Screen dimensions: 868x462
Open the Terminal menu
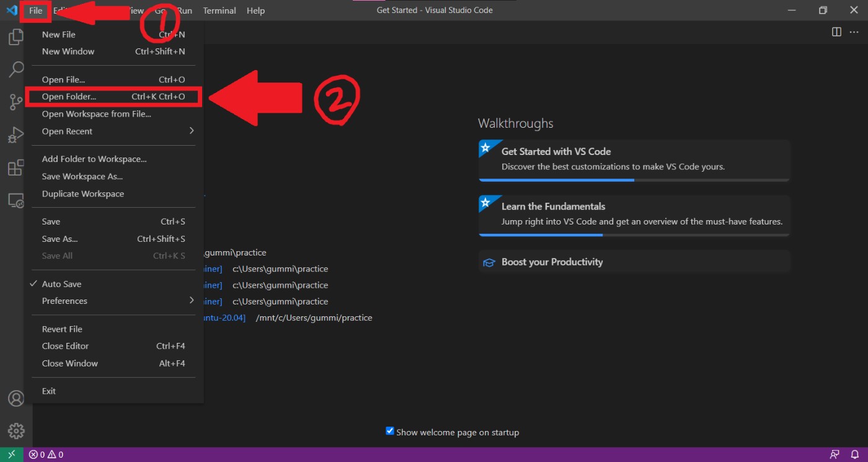[219, 11]
